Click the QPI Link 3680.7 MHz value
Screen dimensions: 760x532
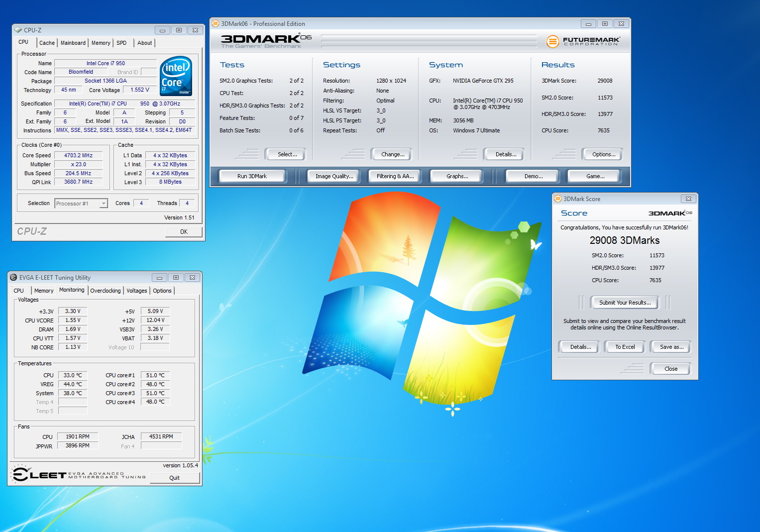[78, 182]
